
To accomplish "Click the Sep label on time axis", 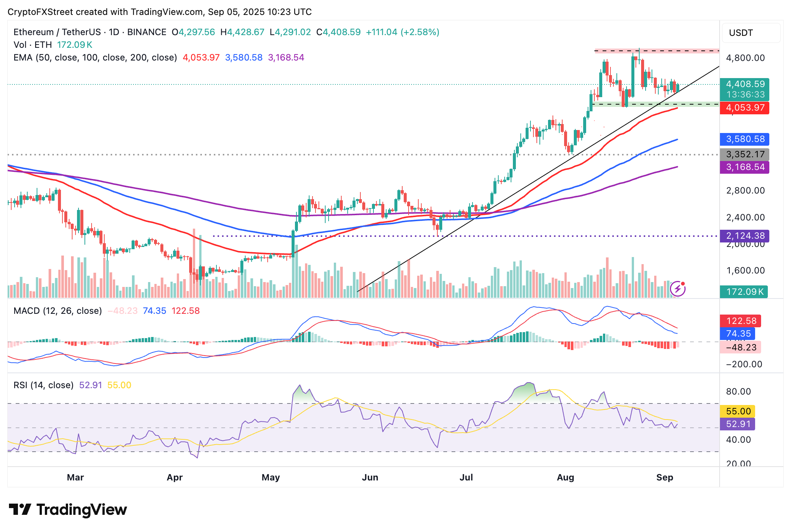I will point(665,477).
